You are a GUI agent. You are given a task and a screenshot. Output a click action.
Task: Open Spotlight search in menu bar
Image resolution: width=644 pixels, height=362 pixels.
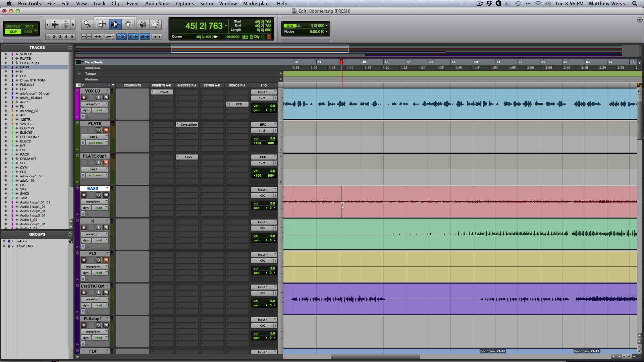[x=635, y=3]
